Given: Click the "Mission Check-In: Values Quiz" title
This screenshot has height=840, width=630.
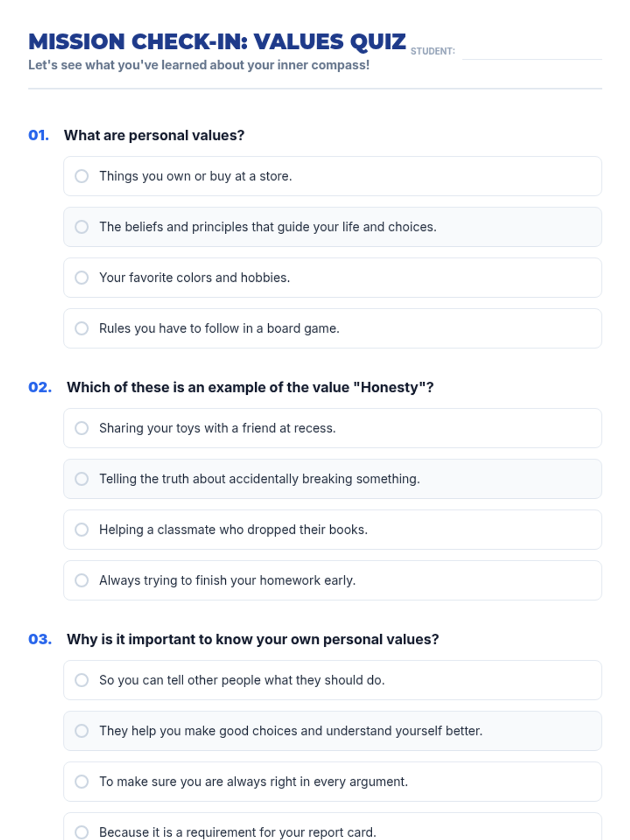Looking at the screenshot, I should pos(217,42).
